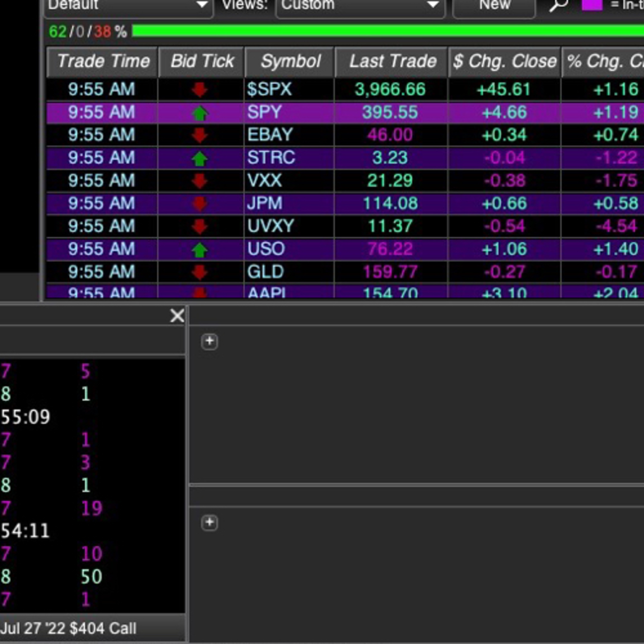The width and height of the screenshot is (644, 644).
Task: Expand the upper empty panel with plus icon
Action: pyautogui.click(x=209, y=341)
